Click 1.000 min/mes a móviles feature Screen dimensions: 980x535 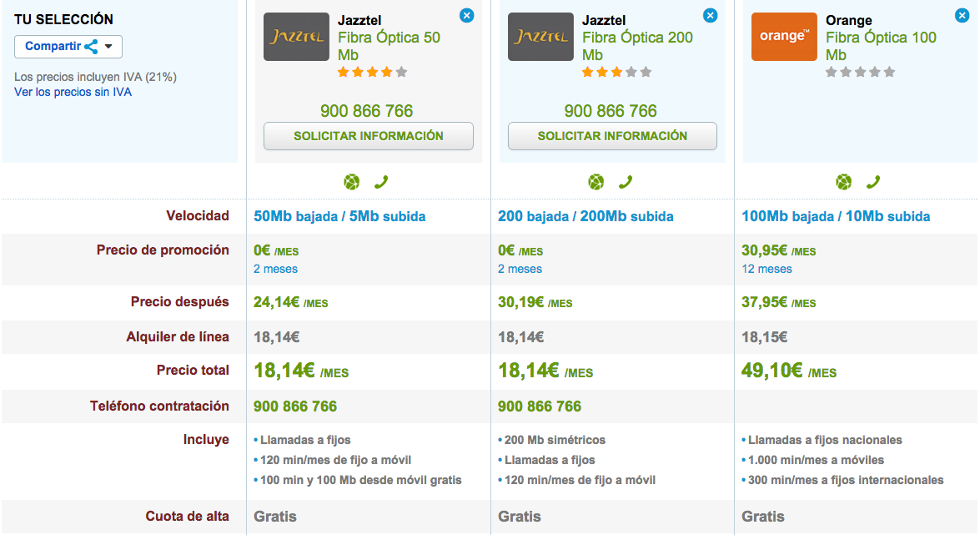click(x=817, y=460)
